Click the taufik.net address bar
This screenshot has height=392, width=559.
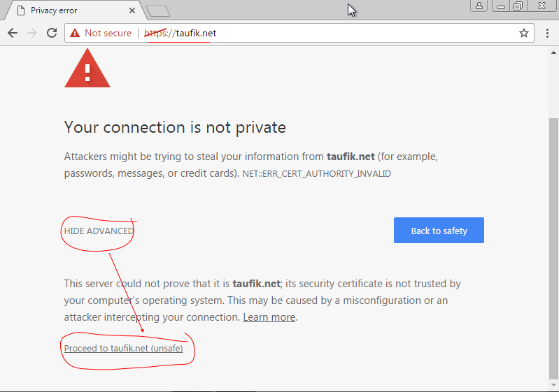pos(299,33)
